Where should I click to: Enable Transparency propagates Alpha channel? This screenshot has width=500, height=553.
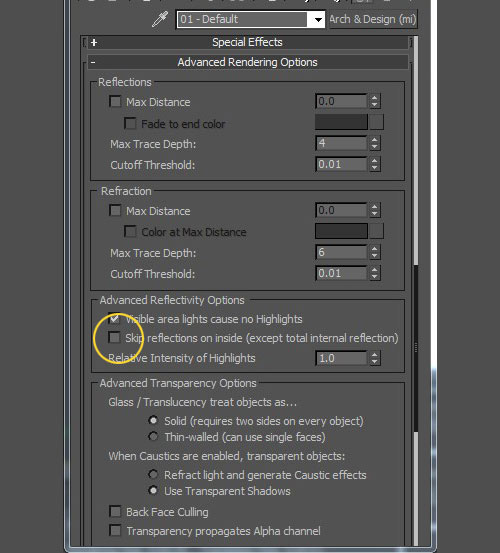(115, 530)
